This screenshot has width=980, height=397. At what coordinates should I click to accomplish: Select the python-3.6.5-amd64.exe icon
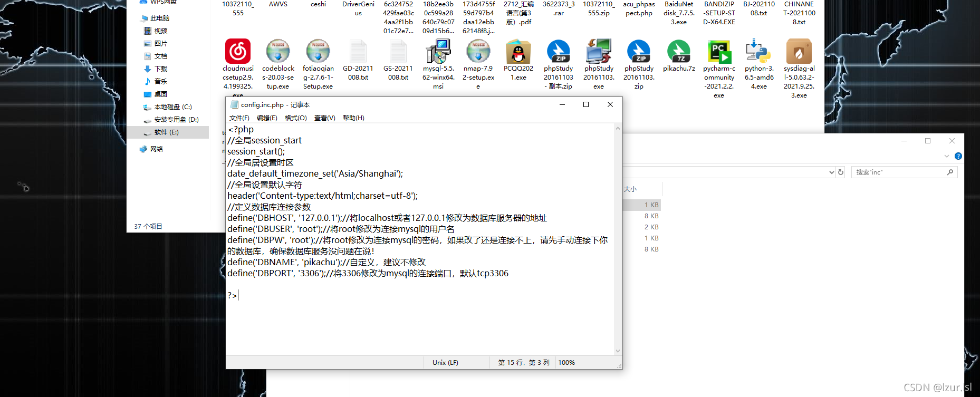[x=759, y=52]
